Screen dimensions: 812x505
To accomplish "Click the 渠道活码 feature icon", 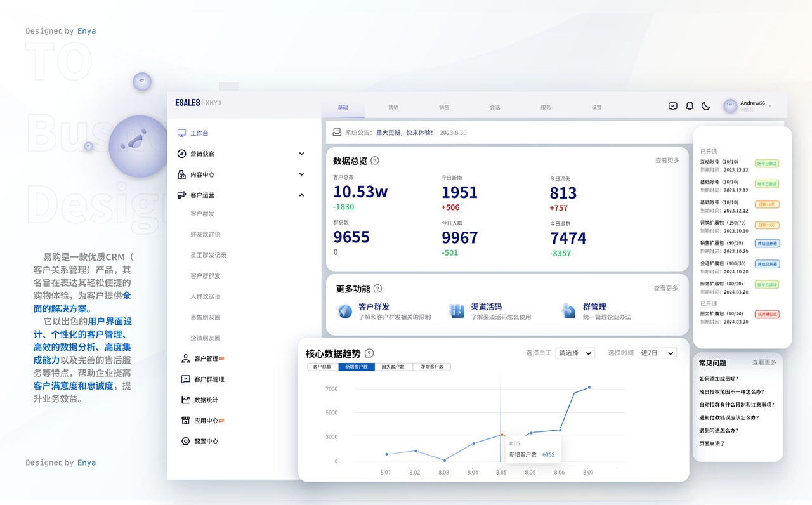I will (457, 311).
